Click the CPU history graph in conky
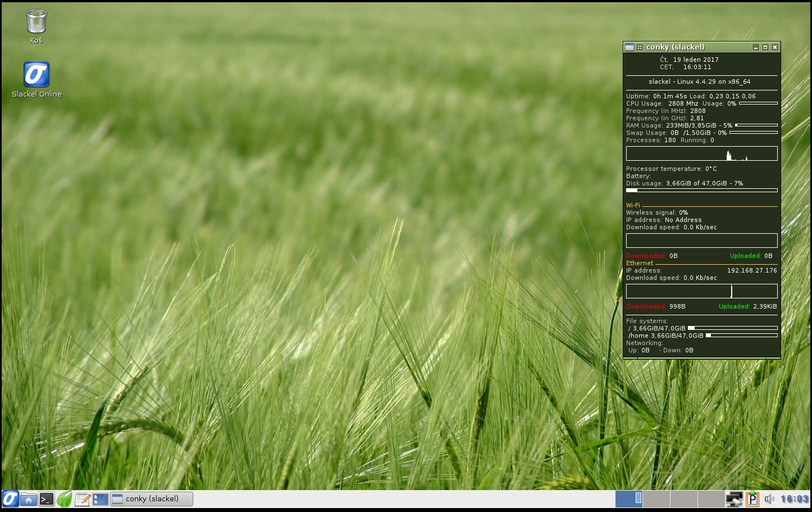The image size is (812, 512). (x=702, y=153)
